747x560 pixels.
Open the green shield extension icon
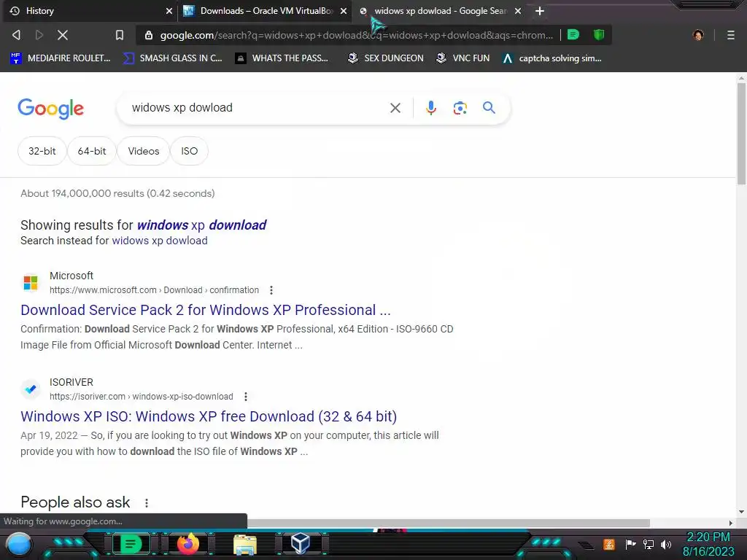click(599, 34)
